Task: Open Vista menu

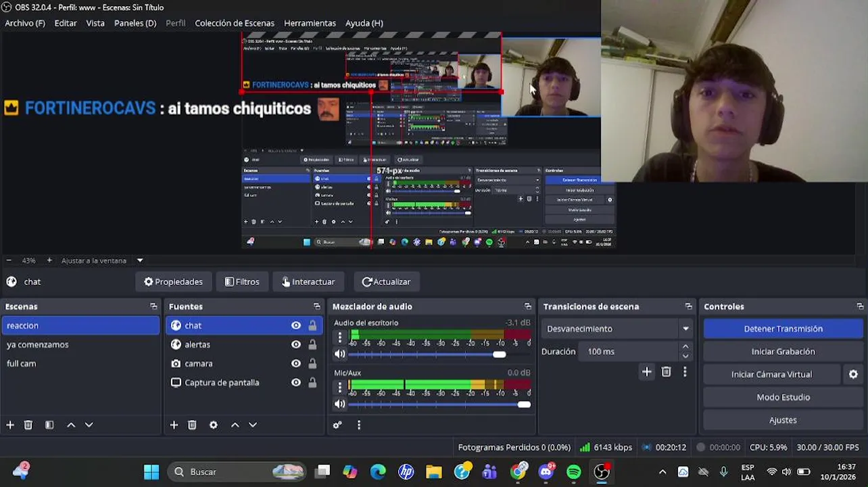Action: (95, 23)
